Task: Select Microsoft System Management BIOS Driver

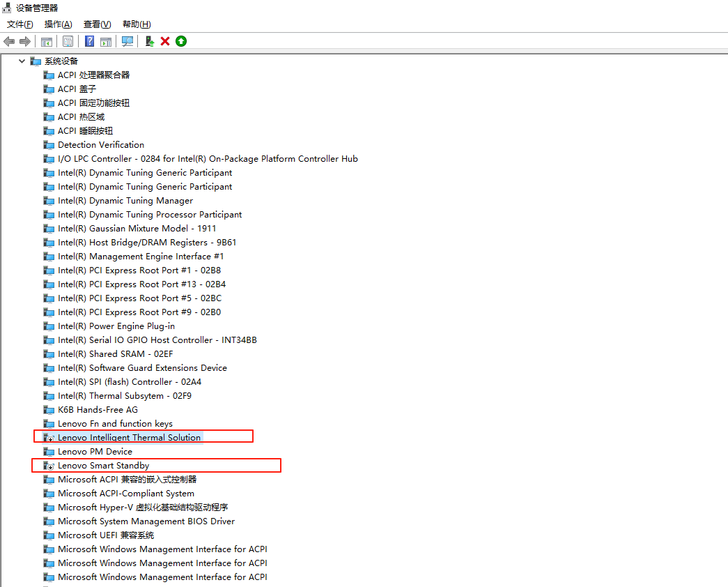Action: (x=146, y=521)
